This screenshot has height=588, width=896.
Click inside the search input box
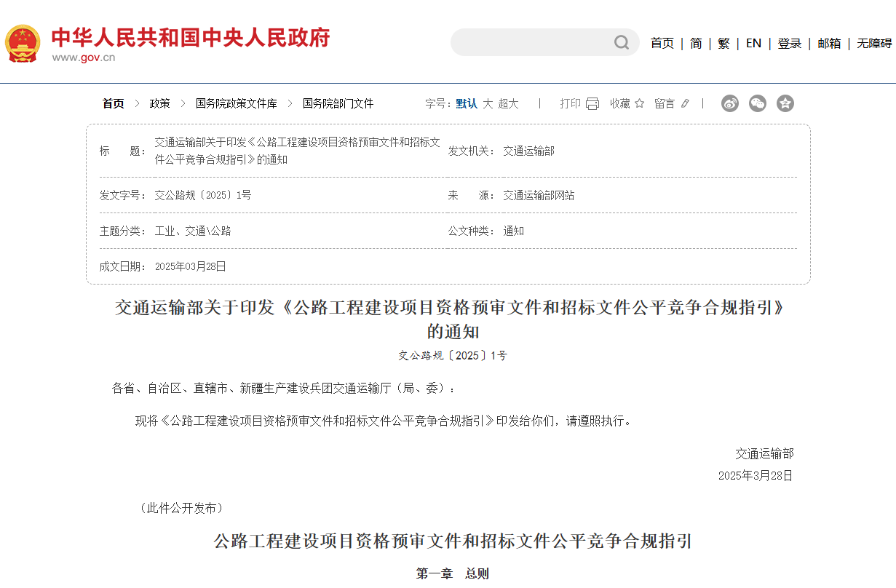click(x=531, y=43)
